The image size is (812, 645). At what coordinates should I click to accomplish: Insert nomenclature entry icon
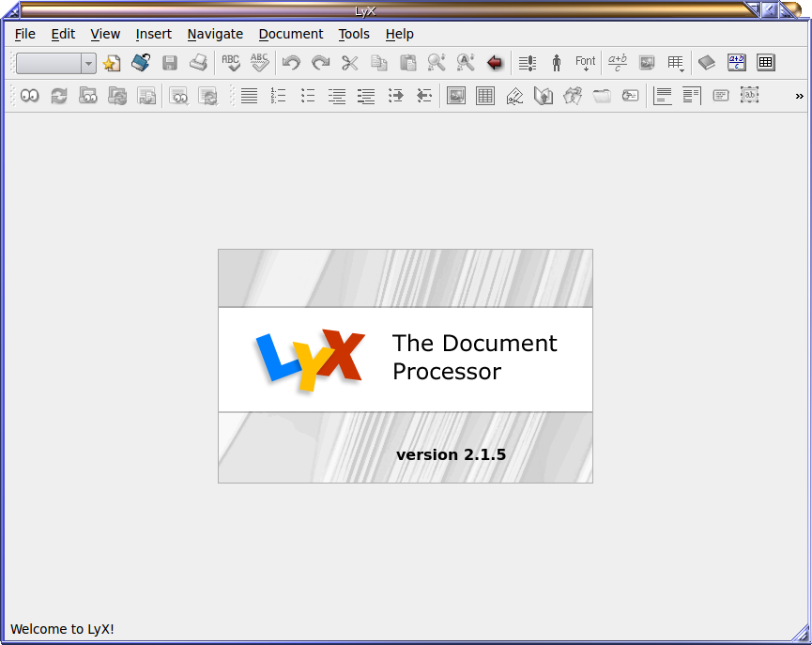click(x=631, y=96)
